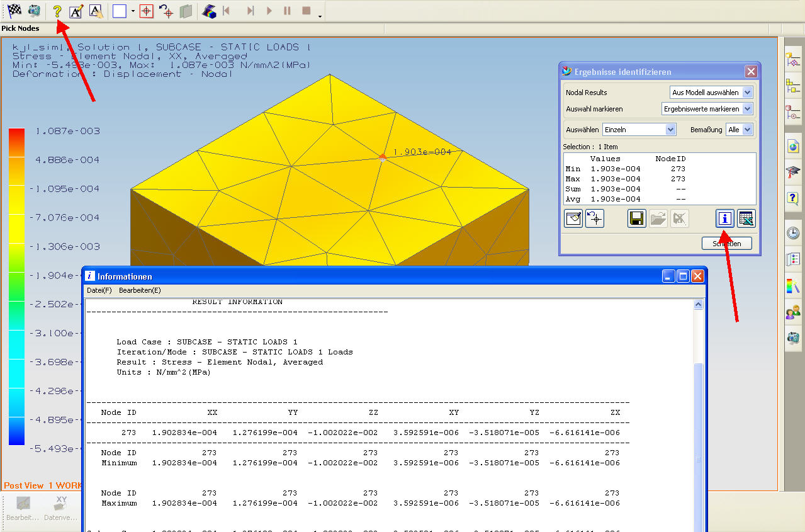Screen dimensions: 805x532
Task: Click the help speech bubble icon in sidebar
Action: tap(793, 198)
